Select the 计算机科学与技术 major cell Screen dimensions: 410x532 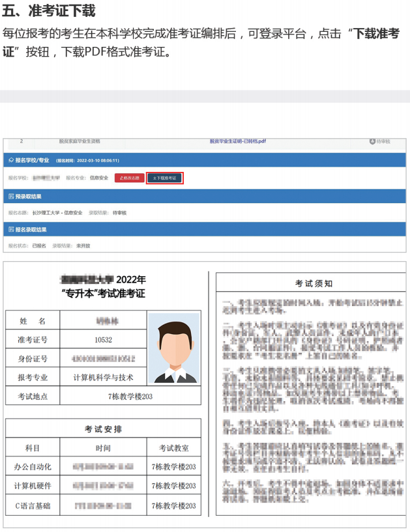coord(103,377)
